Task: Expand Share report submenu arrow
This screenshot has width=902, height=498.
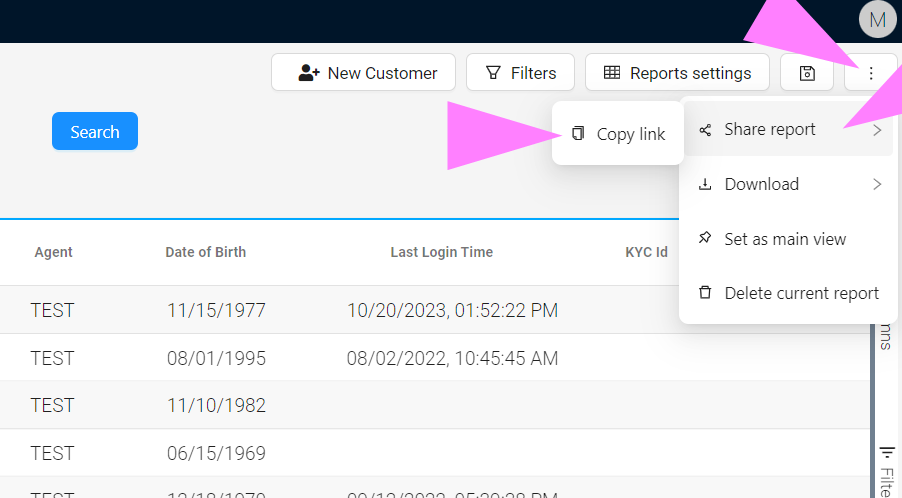Action: [877, 130]
